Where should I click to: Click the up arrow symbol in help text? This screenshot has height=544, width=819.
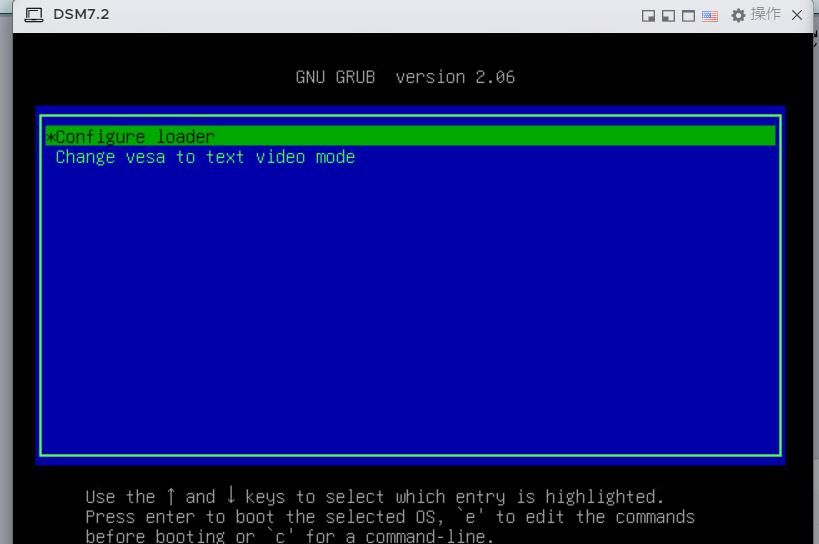pos(171,497)
